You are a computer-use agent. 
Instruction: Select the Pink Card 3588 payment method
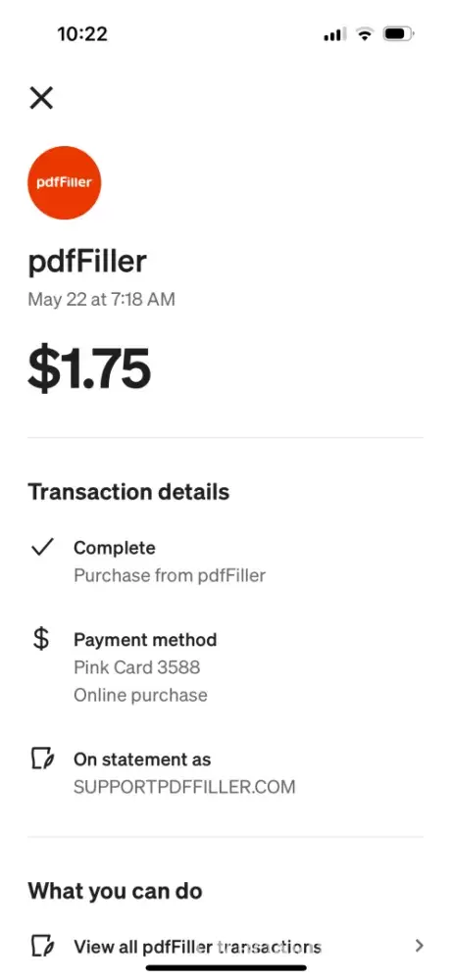point(137,666)
